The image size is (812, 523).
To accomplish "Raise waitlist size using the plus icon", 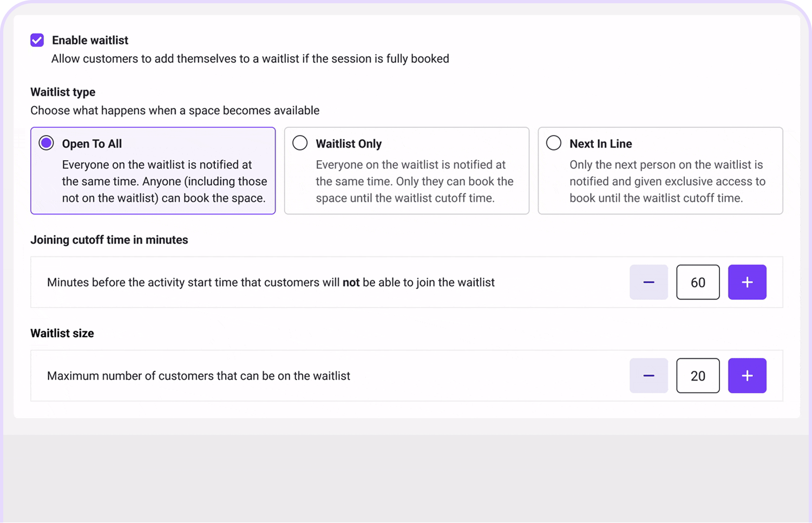I will pos(747,376).
